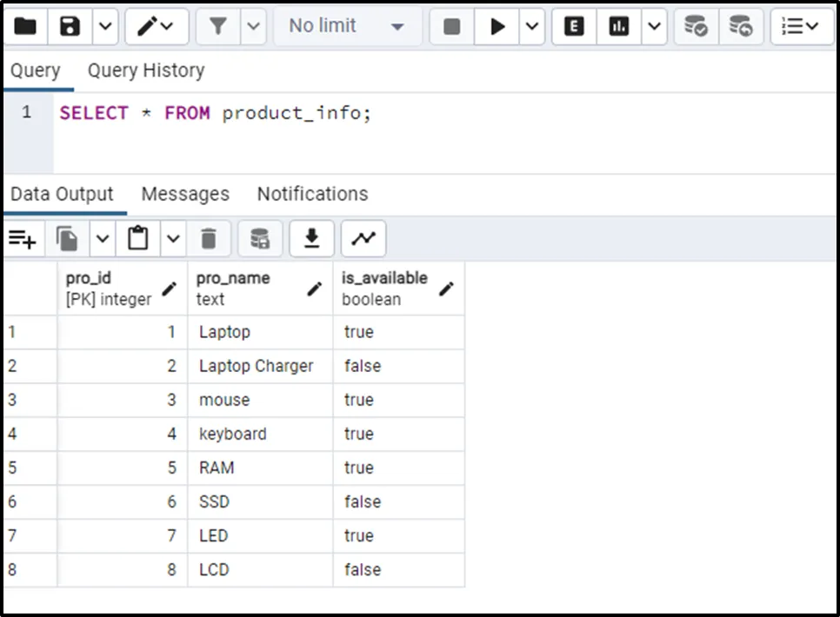The width and height of the screenshot is (840, 617).
Task: Switch to the Query History tab
Action: (146, 70)
